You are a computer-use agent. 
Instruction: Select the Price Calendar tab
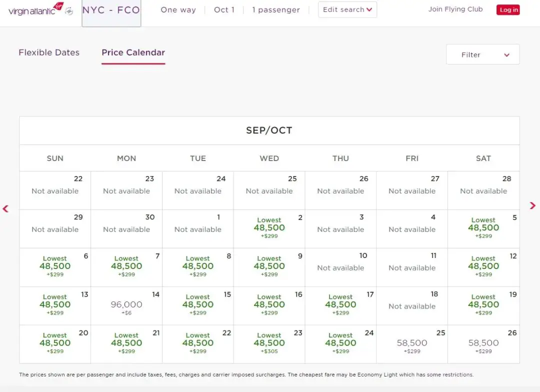[133, 52]
